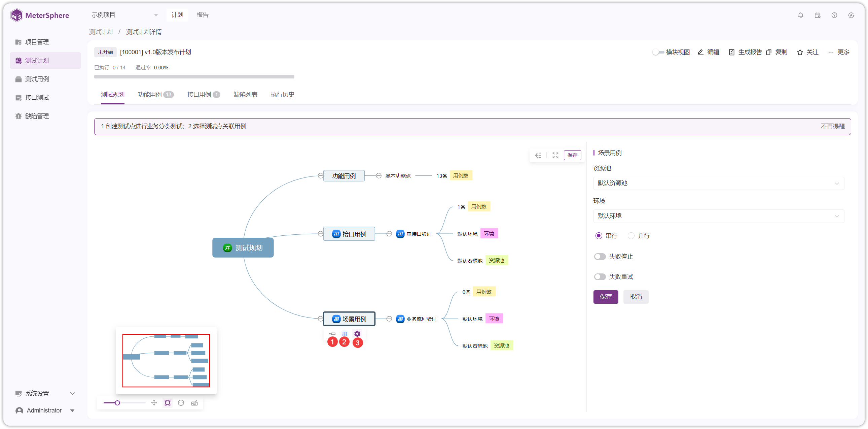Switch to the 接口用例 tab
The image size is (868, 429).
click(204, 94)
